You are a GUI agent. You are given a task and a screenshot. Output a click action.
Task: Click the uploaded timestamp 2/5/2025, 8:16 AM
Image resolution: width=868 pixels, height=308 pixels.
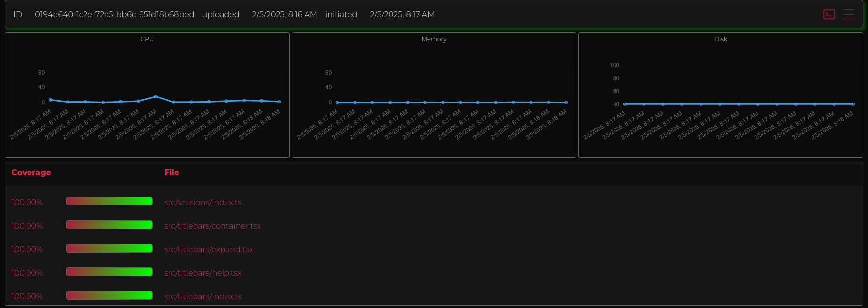284,15
